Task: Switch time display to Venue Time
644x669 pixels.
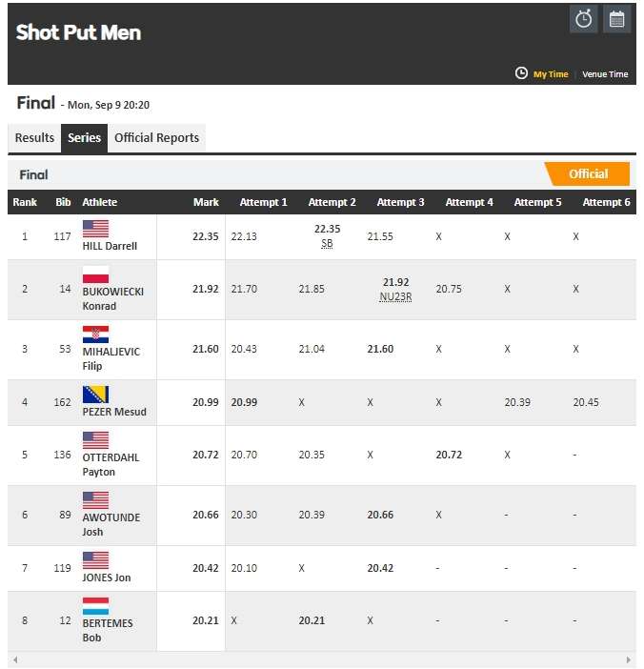Action: click(606, 74)
